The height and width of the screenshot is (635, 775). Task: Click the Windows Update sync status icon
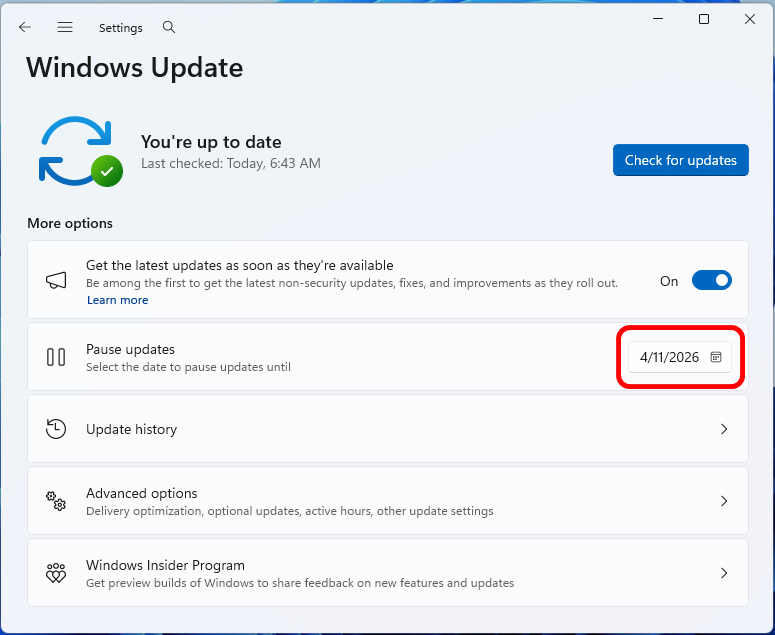point(81,151)
